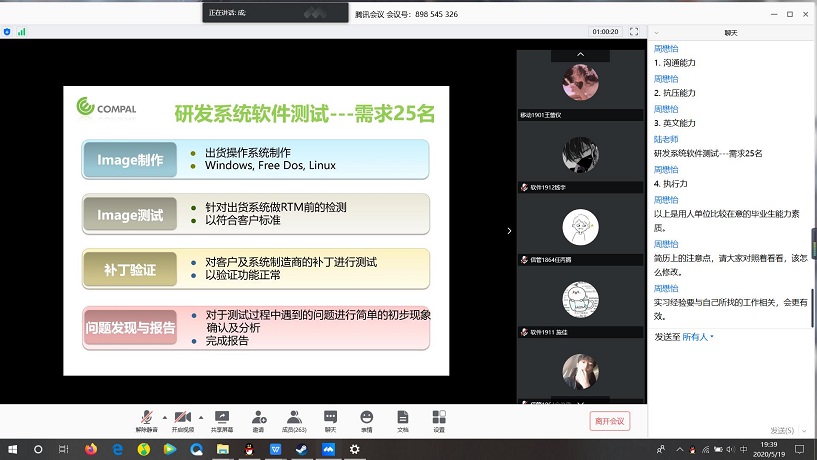Open meeting Settings icon
Screen dimensions: 817x460
(439, 418)
